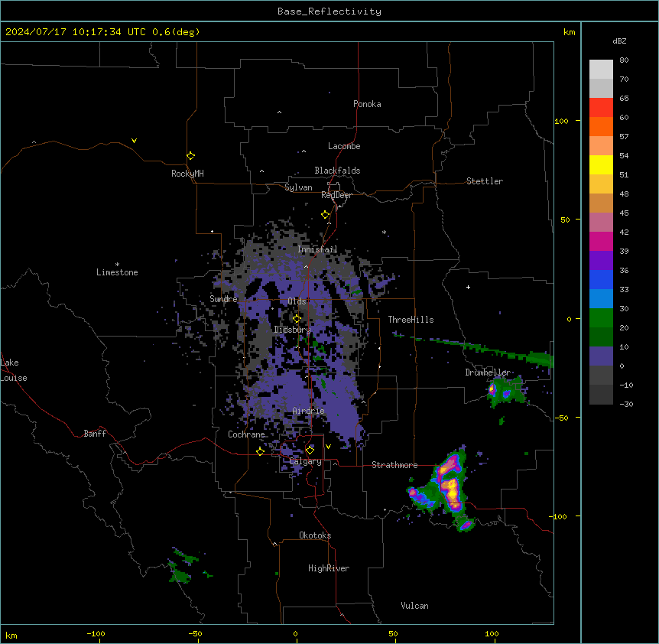Click the Vulcan label
Viewport: 659px width, 644px height.
point(415,606)
